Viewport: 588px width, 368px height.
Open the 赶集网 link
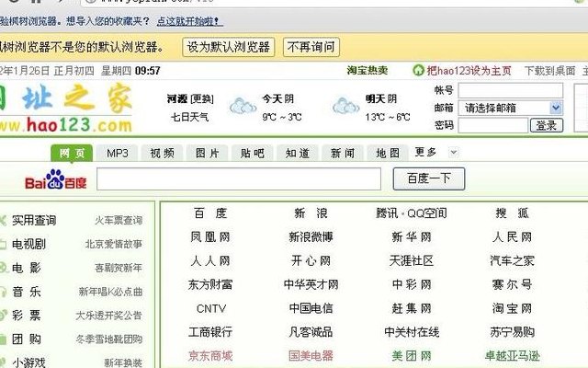point(412,308)
